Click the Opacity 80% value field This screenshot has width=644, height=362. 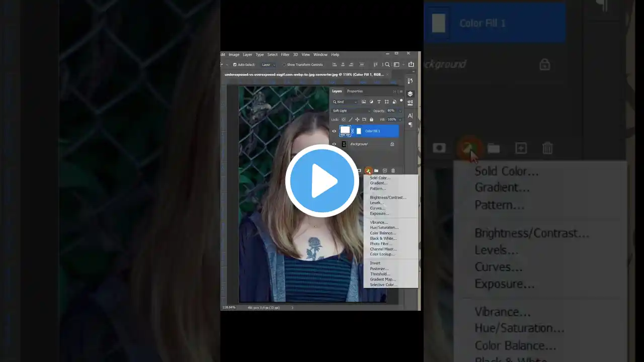(x=391, y=111)
